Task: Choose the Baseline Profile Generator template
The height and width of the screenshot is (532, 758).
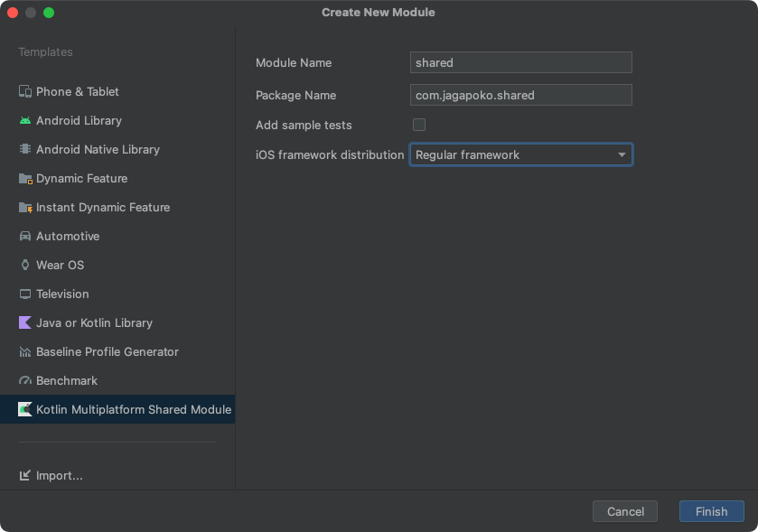Action: point(107,352)
